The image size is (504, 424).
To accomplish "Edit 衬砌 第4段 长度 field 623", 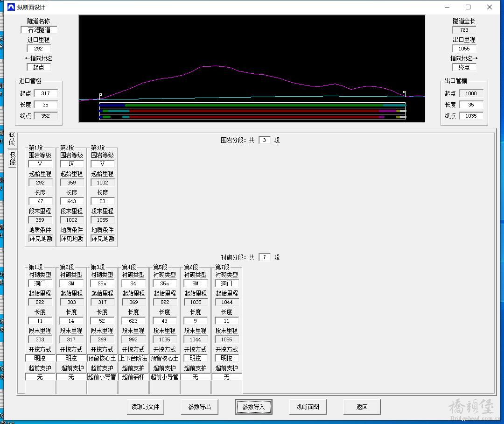I will coord(133,321).
